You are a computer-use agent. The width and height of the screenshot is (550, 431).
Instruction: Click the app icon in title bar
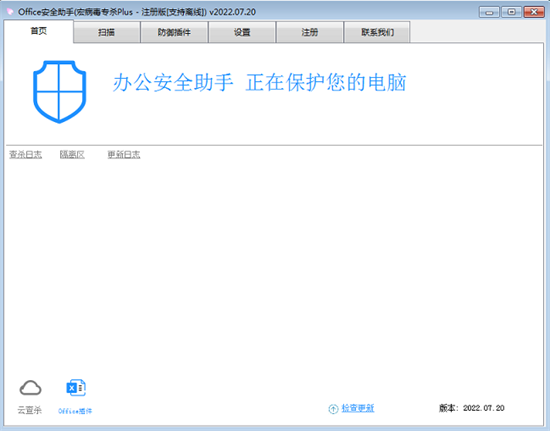point(10,12)
